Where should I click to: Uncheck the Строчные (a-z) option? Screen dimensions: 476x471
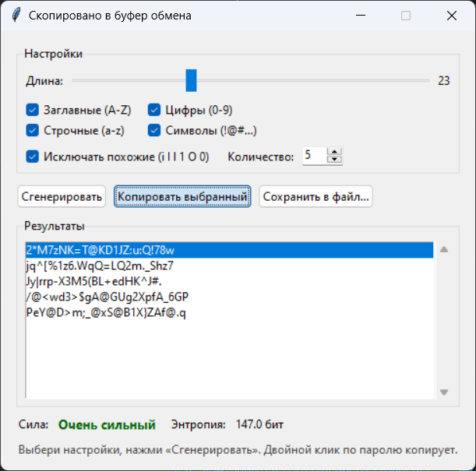click(x=33, y=130)
